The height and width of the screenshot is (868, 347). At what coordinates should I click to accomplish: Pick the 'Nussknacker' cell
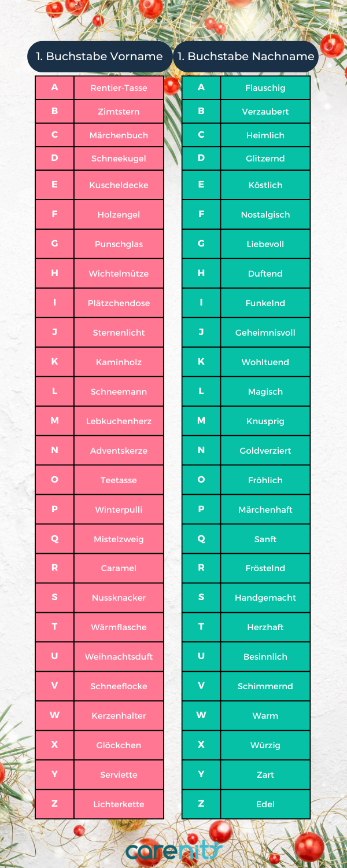click(119, 598)
